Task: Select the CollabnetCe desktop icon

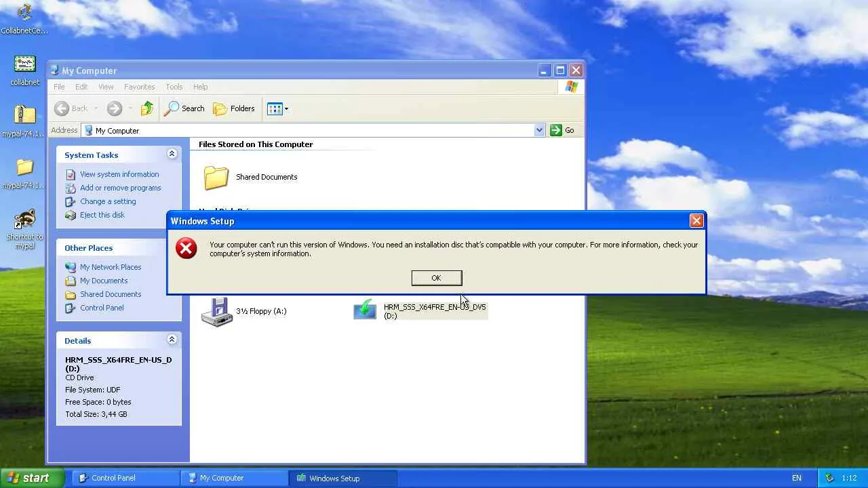Action: [x=24, y=20]
